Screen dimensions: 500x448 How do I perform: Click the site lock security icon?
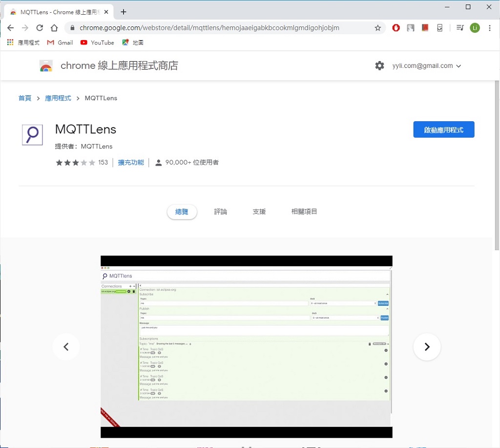[x=72, y=28]
